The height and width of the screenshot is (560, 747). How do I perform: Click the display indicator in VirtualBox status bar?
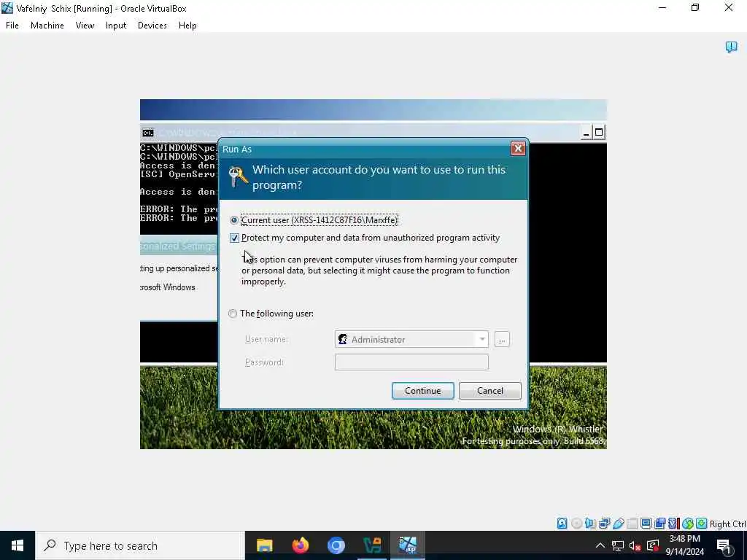646,524
